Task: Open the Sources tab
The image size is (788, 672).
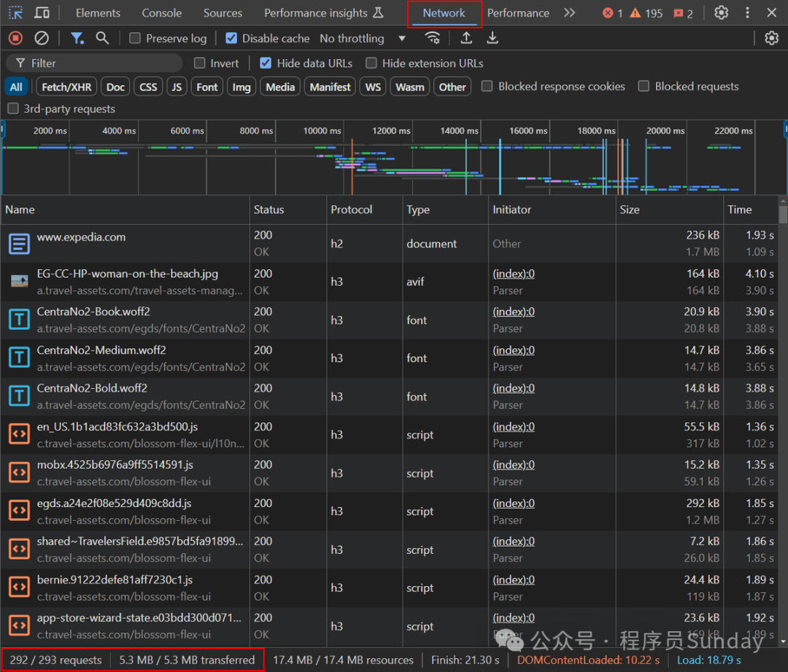Action: [x=223, y=13]
